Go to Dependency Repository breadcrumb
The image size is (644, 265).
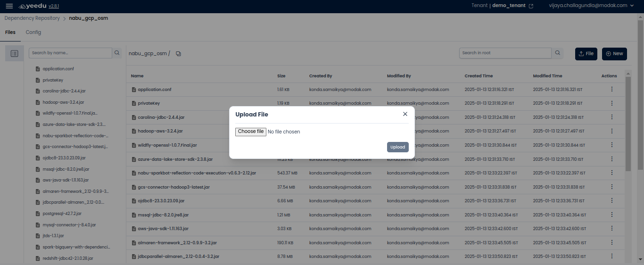32,18
